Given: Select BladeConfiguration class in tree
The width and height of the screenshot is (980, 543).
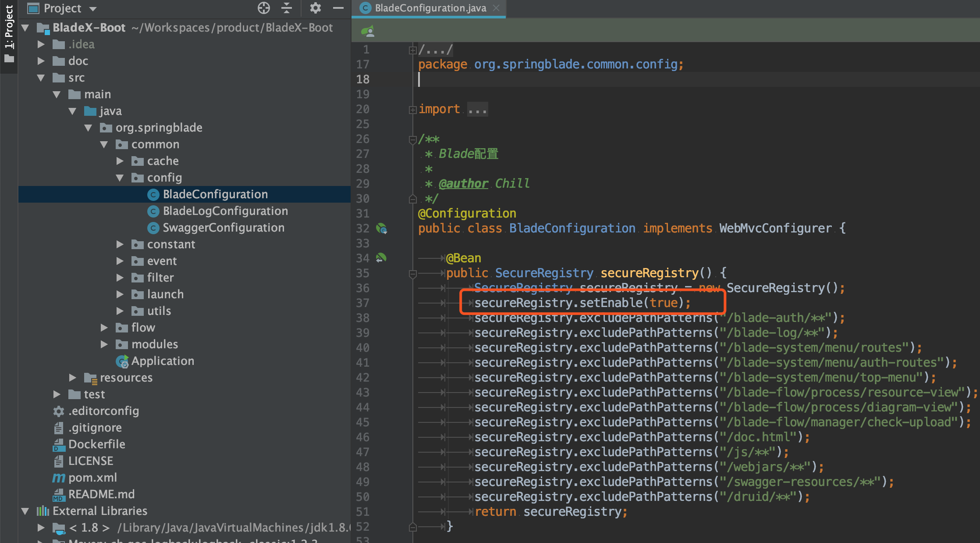Looking at the screenshot, I should point(215,194).
